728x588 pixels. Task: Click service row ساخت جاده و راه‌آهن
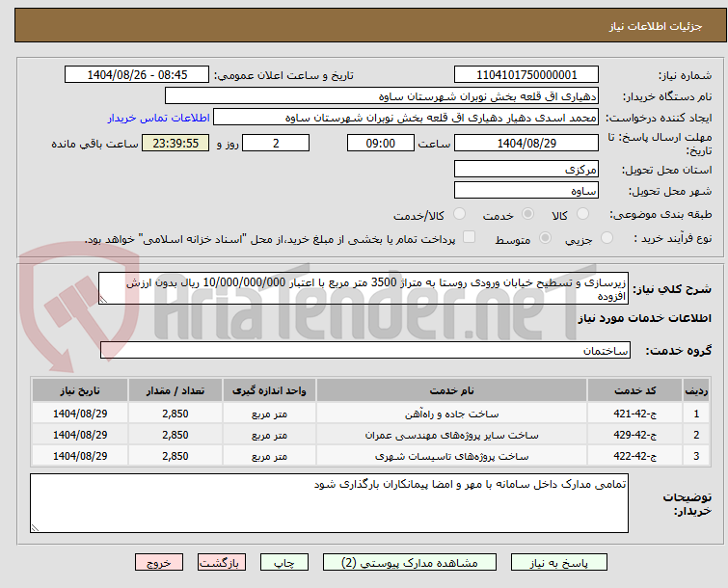pyautogui.click(x=371, y=414)
